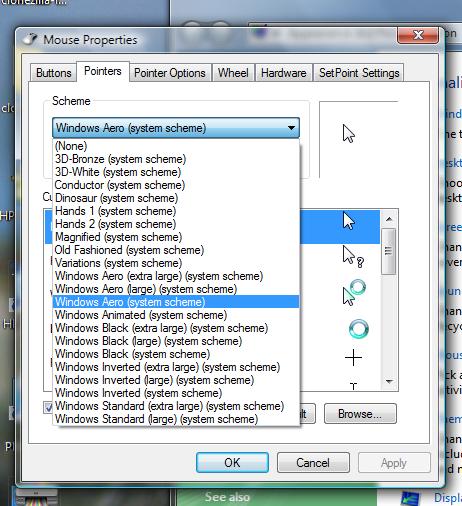Choose Magnified (system scheme)
Screen dimensions: 462x506
(176, 237)
